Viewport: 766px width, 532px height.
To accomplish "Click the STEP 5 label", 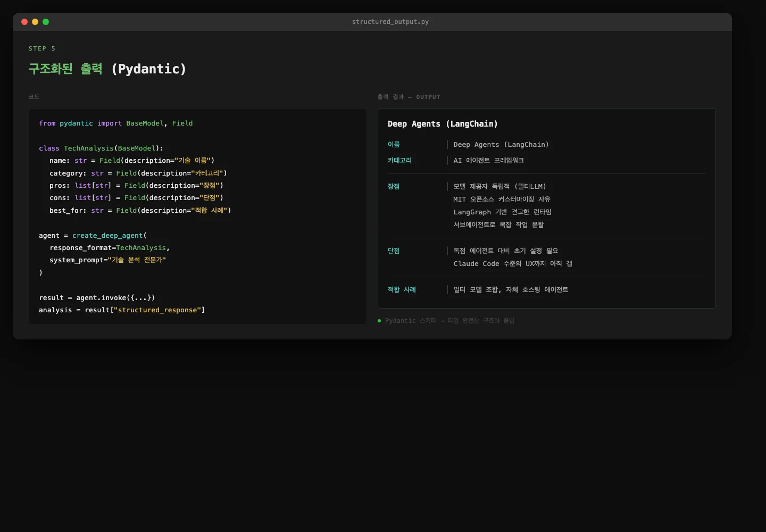I will tap(42, 48).
